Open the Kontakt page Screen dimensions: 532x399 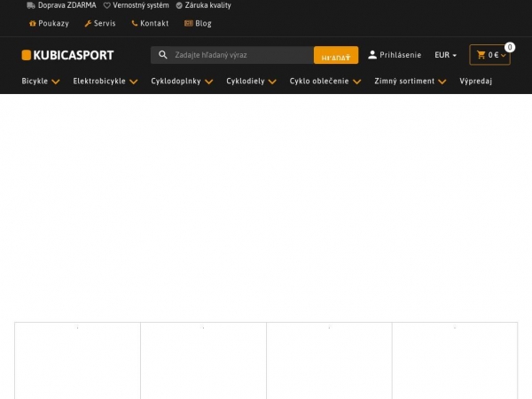click(x=154, y=23)
